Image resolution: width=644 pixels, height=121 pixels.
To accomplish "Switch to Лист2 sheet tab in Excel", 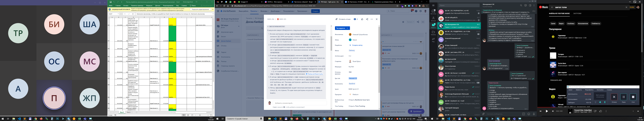I will 128,112.
